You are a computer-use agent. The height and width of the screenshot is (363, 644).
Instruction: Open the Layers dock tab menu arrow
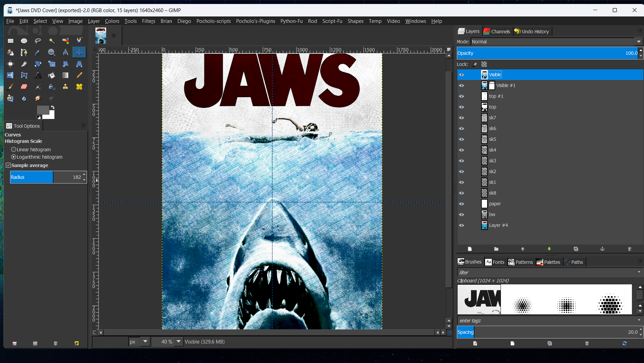coord(640,31)
